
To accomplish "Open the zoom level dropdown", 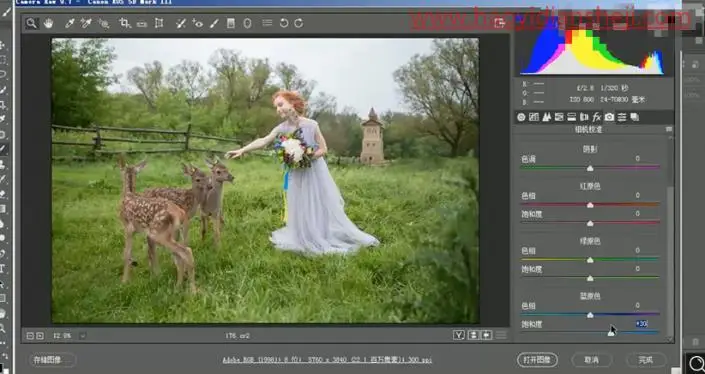I will click(83, 335).
